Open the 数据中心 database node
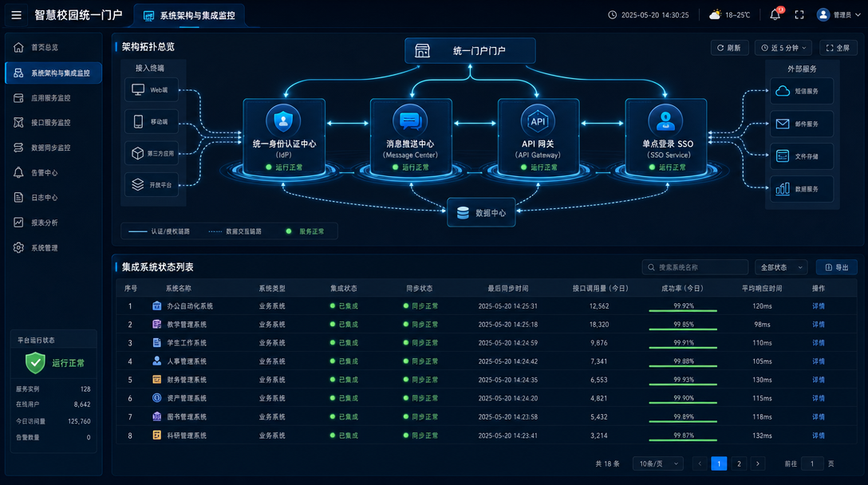 481,213
